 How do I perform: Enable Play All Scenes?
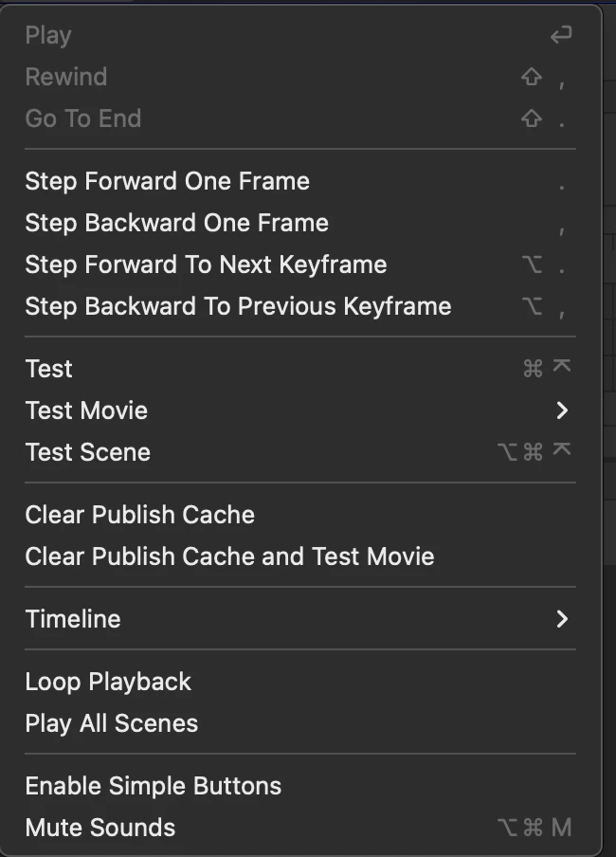tap(112, 723)
